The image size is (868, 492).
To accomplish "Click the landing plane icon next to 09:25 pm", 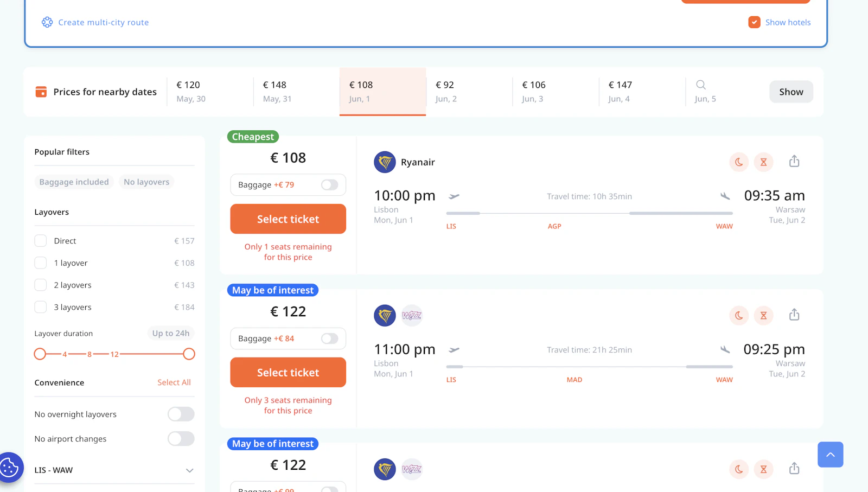I will click(x=725, y=349).
